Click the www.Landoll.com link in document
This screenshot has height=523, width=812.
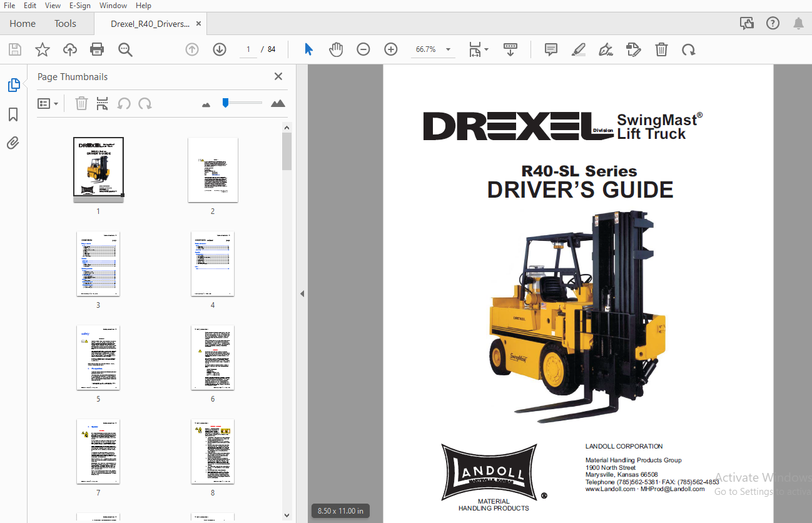tap(610, 489)
